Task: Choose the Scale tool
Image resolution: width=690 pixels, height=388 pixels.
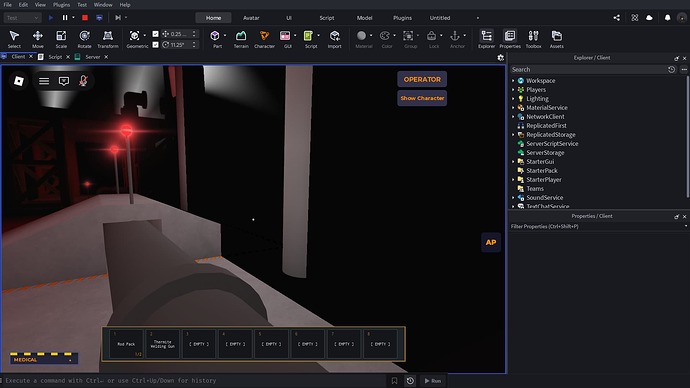Action: tap(61, 39)
